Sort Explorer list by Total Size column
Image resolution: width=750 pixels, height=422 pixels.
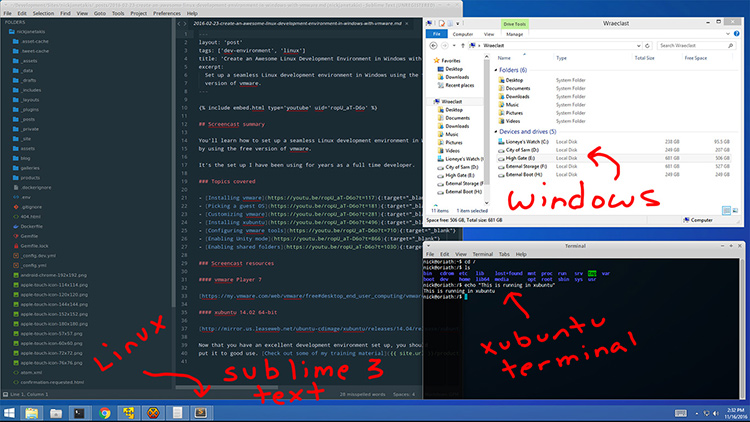(x=644, y=58)
